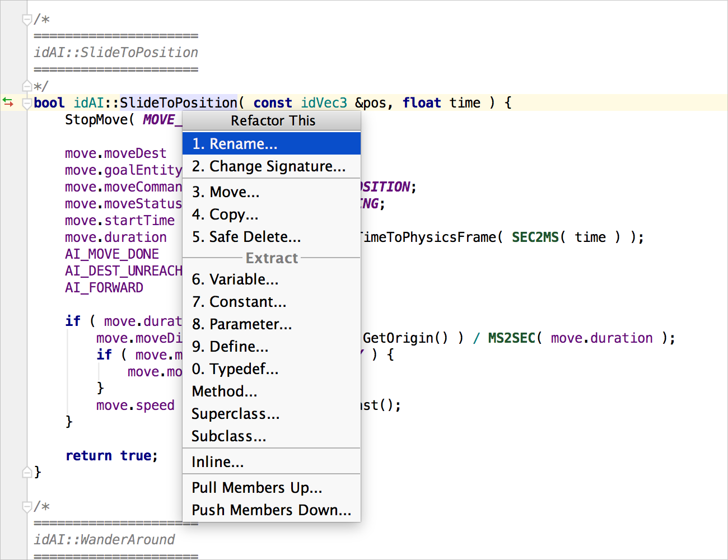Click the '&pos' parameter name
Screen dimensions: 728x560
pos(371,103)
